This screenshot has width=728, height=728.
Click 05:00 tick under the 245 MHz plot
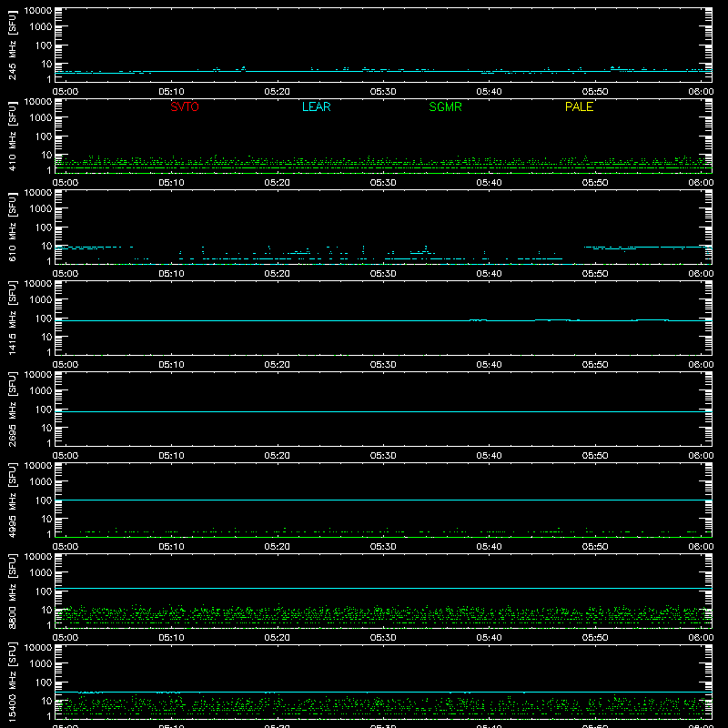click(x=66, y=92)
